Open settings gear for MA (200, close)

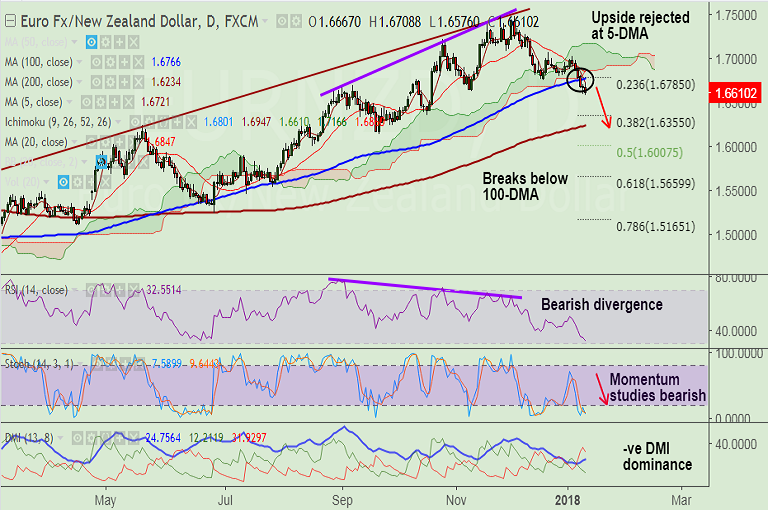tap(110, 82)
